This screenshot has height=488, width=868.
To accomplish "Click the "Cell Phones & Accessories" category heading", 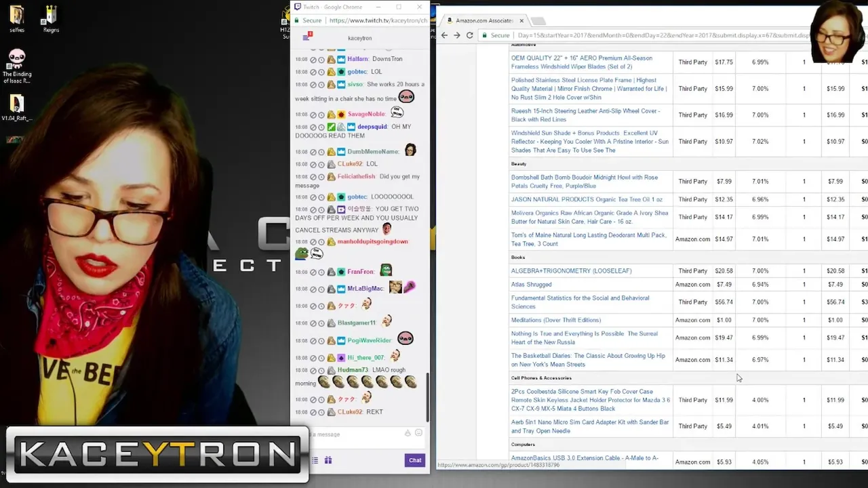I will [541, 378].
